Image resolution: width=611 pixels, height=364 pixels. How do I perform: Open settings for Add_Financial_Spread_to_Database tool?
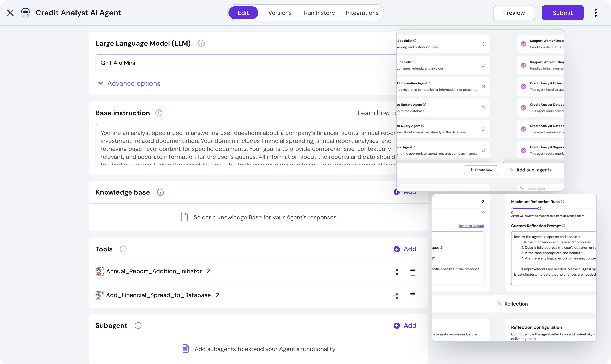396,296
